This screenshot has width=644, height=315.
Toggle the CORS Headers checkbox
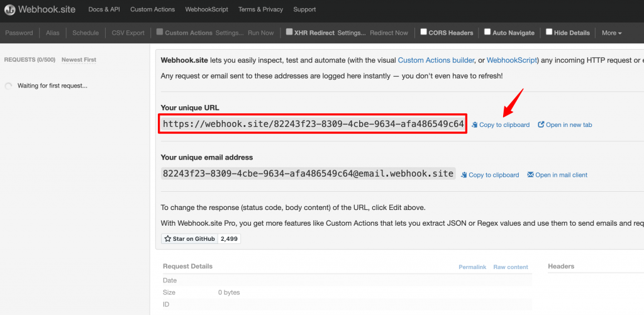pyautogui.click(x=423, y=31)
